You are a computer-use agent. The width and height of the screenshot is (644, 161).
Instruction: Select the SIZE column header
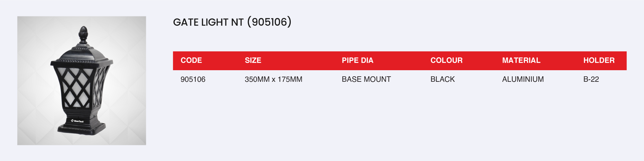tap(253, 61)
